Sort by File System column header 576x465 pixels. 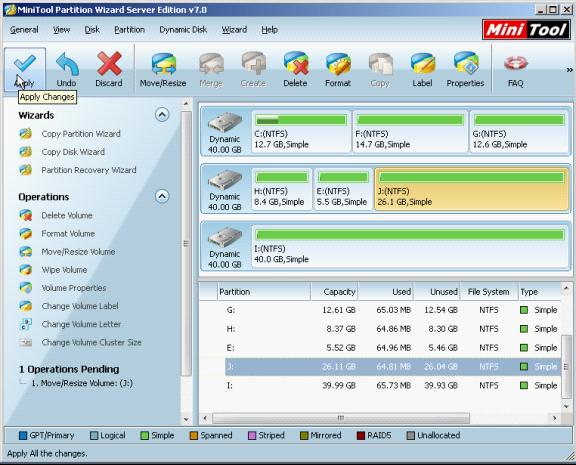[x=489, y=292]
